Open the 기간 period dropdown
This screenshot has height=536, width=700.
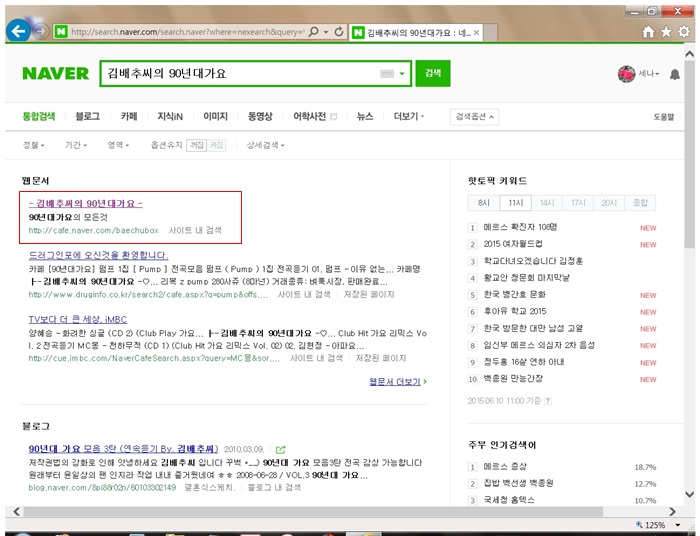click(x=76, y=145)
